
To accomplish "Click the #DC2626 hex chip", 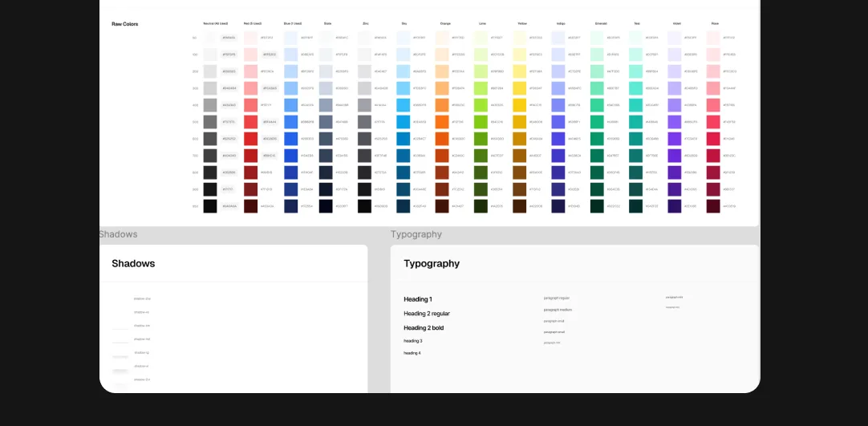I will click(x=270, y=138).
